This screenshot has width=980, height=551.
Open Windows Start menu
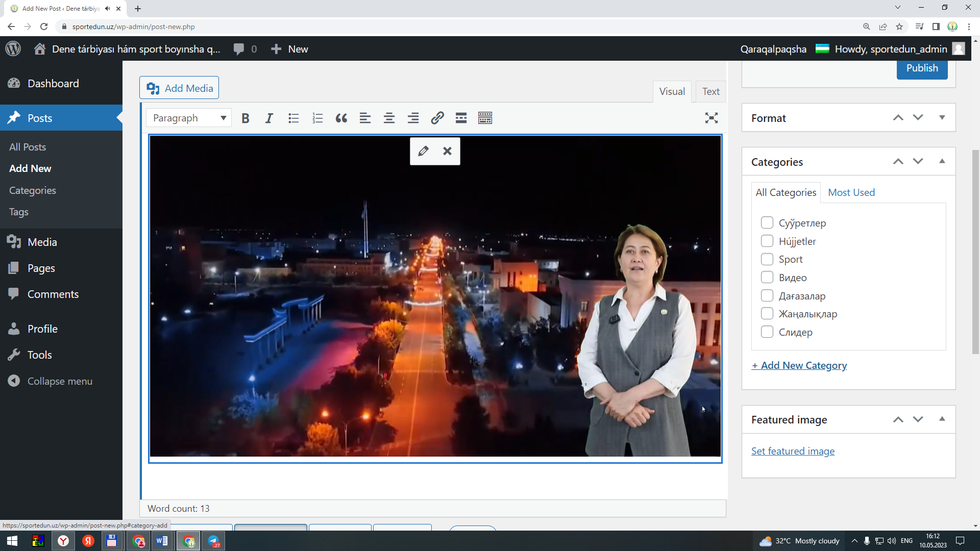(12, 541)
